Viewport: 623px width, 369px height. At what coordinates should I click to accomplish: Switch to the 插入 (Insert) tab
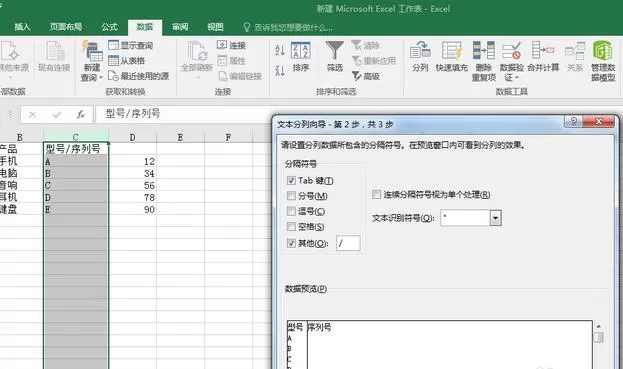(x=22, y=27)
